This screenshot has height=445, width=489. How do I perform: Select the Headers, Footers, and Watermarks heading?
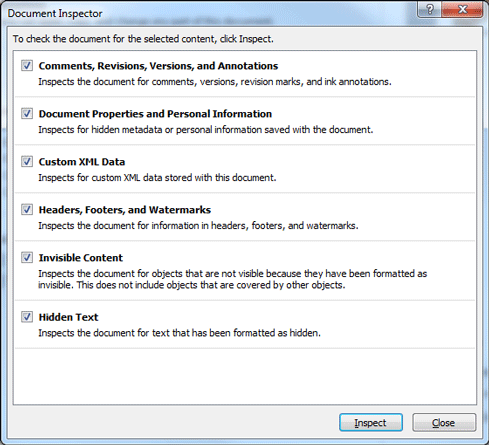(x=125, y=210)
